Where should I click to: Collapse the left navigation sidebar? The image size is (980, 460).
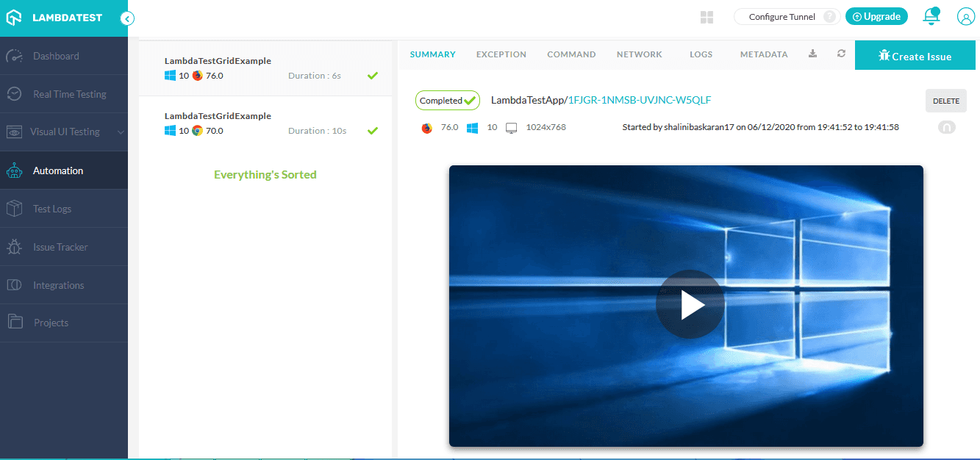[127, 19]
